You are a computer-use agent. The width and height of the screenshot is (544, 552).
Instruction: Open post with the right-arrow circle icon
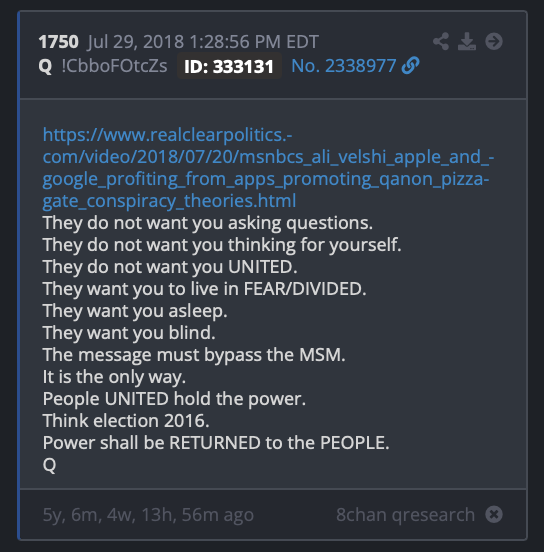pyautogui.click(x=494, y=42)
